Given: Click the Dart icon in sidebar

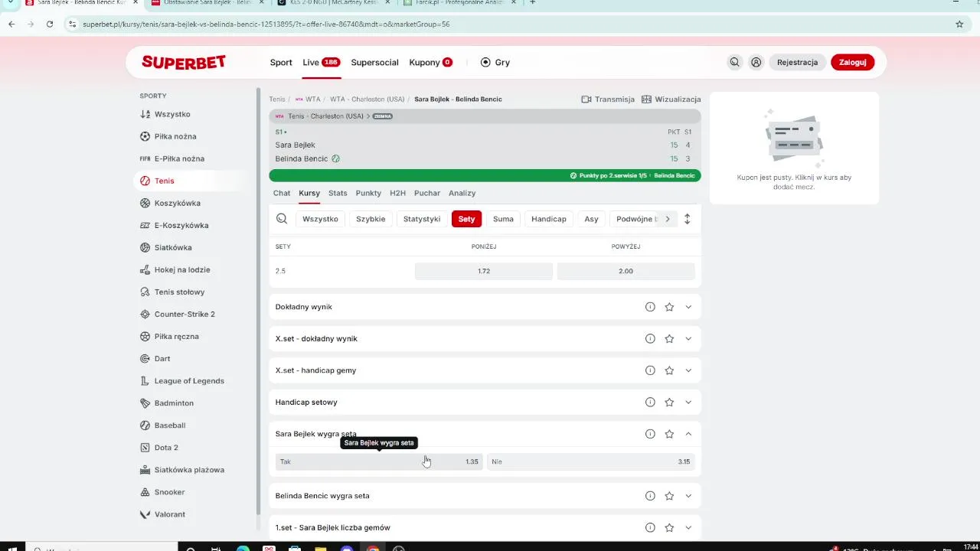Looking at the screenshot, I should coord(145,358).
